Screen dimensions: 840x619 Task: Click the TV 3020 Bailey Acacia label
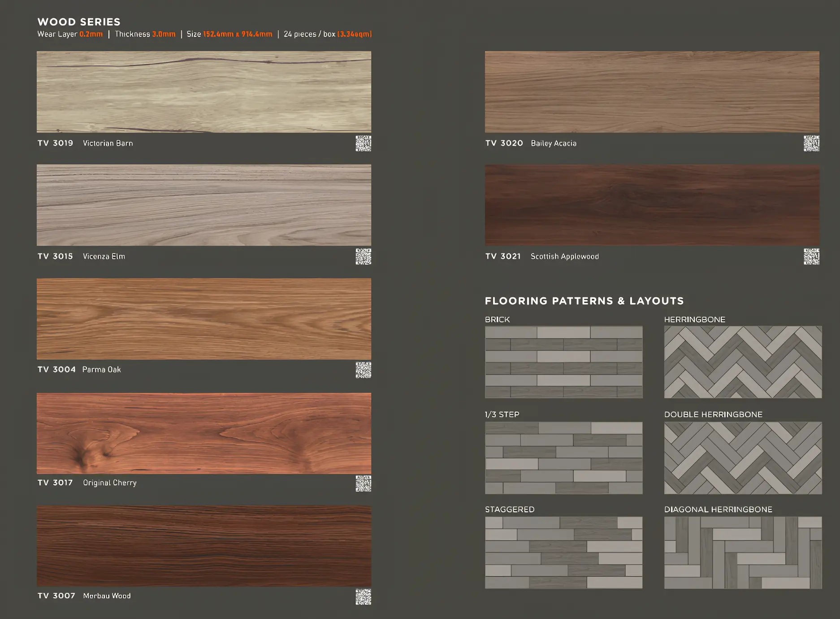[531, 143]
